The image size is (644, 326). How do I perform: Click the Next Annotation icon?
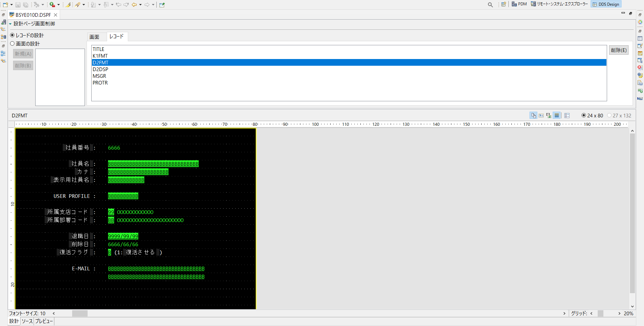93,5
